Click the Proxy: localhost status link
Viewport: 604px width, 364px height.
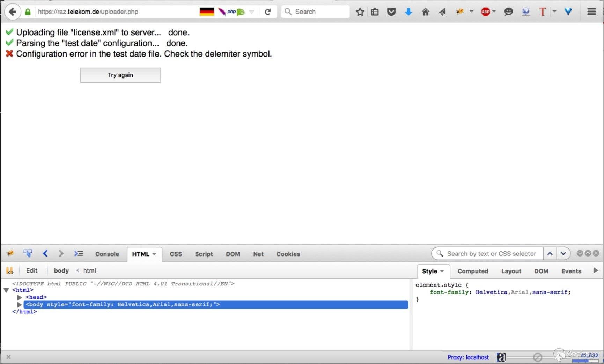point(468,357)
